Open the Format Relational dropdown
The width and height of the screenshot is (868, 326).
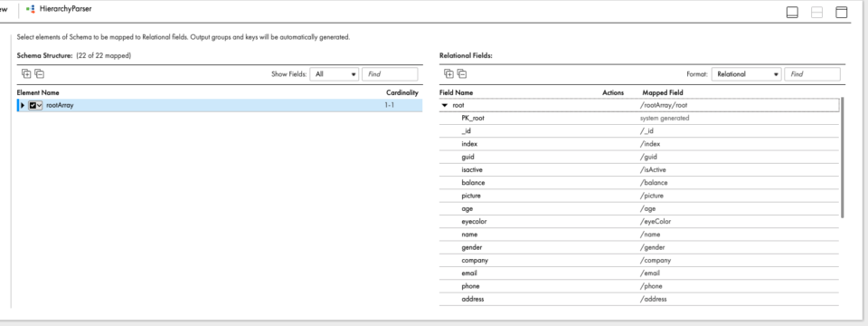coord(747,73)
